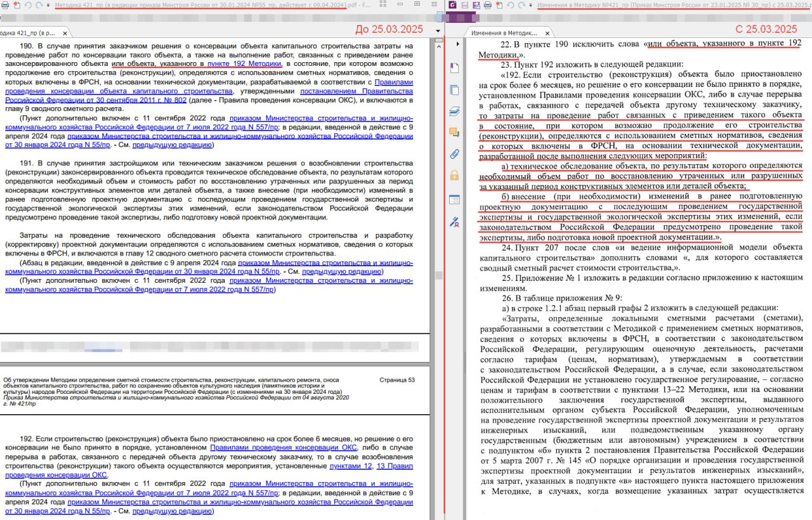
Task: Open link 'пункте 192 Методики'
Action: tap(244, 64)
